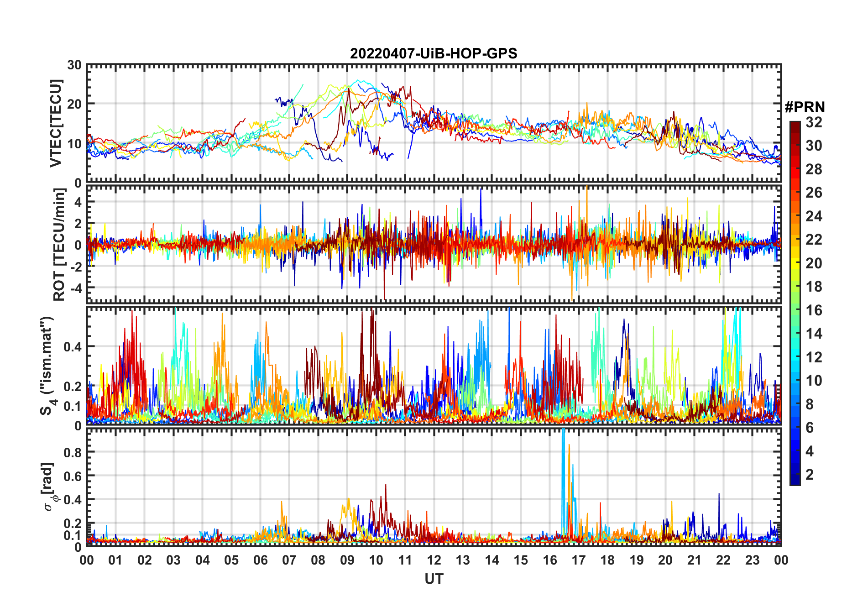The width and height of the screenshot is (868, 607).
Task: Click sigma phi axis tick label 0.8
Action: coord(73,452)
